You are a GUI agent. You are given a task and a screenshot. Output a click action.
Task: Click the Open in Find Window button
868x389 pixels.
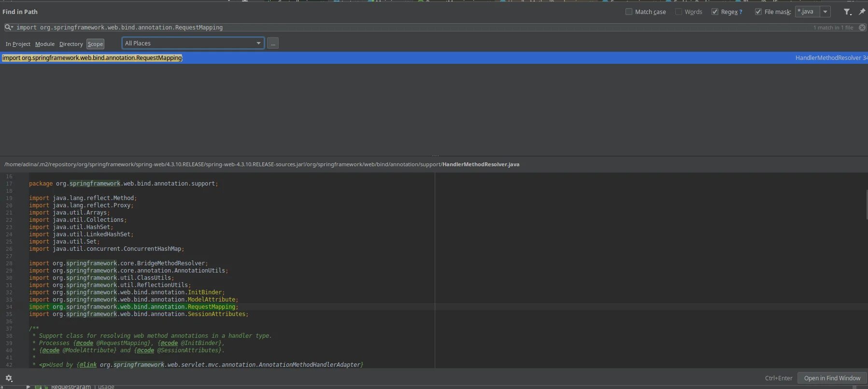click(832, 378)
